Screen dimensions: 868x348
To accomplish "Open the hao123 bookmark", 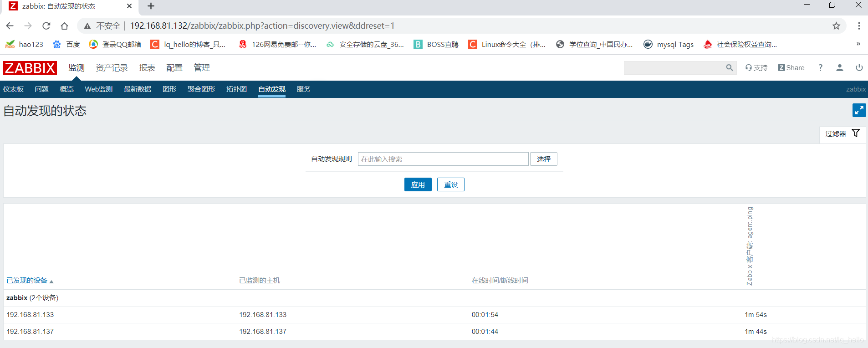I will (x=24, y=44).
